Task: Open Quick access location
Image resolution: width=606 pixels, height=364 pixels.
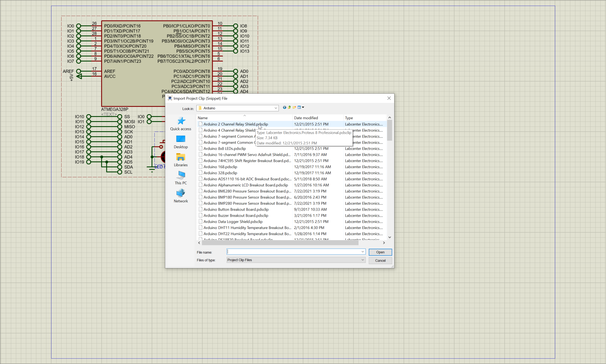Action: point(181,124)
